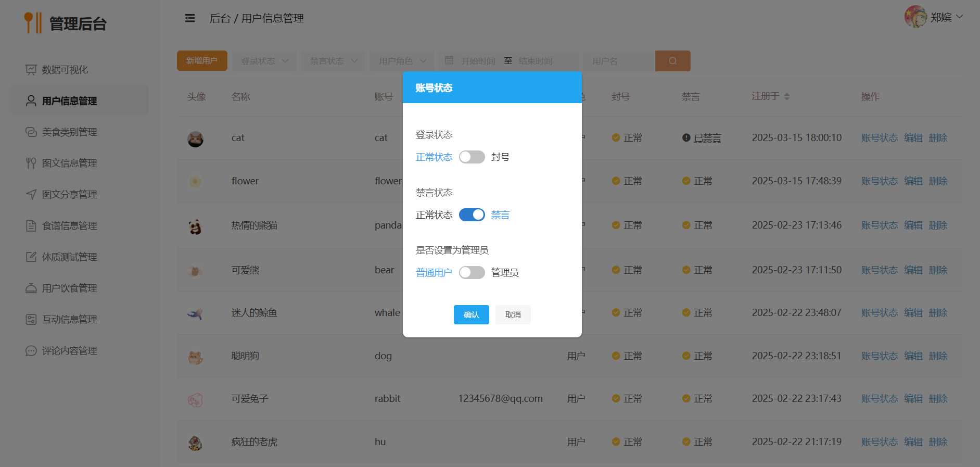Click the 美食类别管理 category icon
This screenshot has height=467, width=980.
pos(31,132)
